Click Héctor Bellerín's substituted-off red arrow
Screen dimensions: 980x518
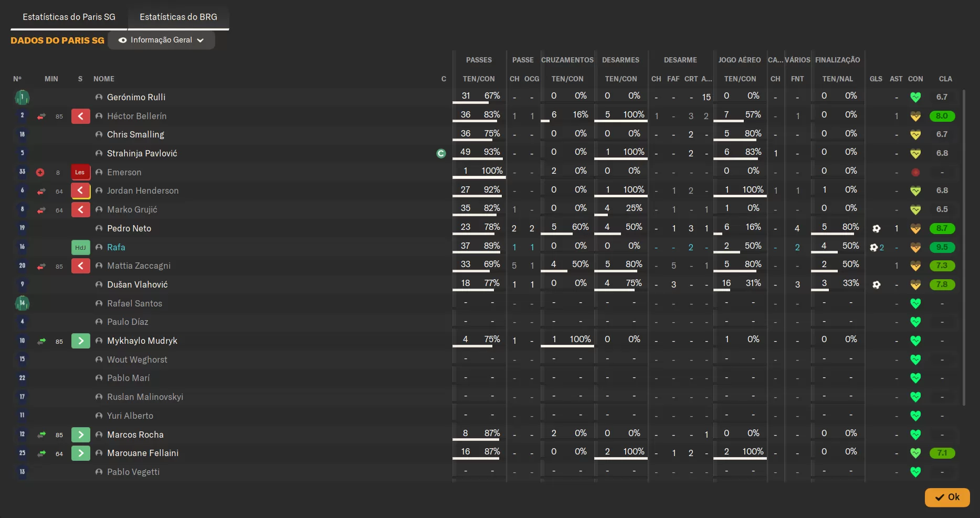point(81,116)
